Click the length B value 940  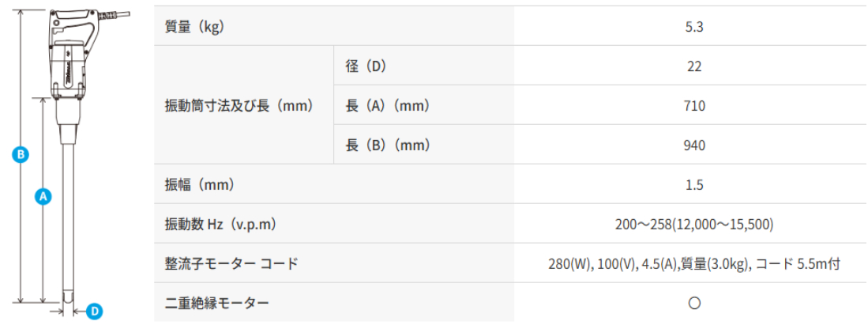click(693, 145)
